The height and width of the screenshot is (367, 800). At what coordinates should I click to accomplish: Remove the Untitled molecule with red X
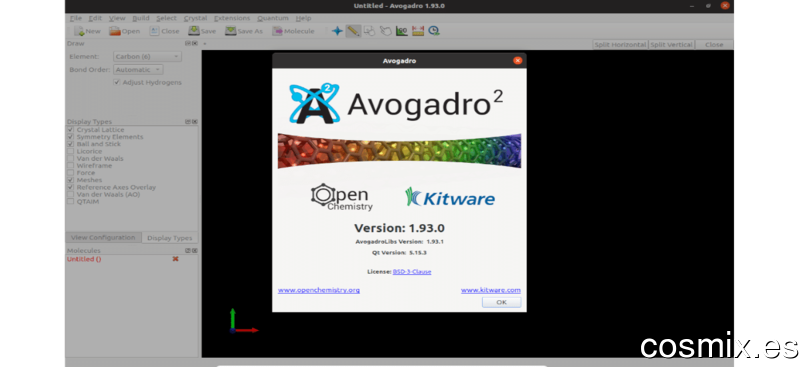(176, 259)
